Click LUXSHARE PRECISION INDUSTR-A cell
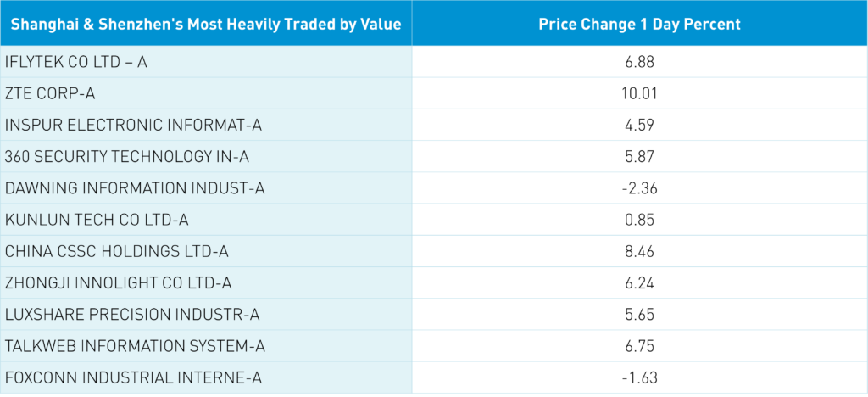 click(131, 314)
